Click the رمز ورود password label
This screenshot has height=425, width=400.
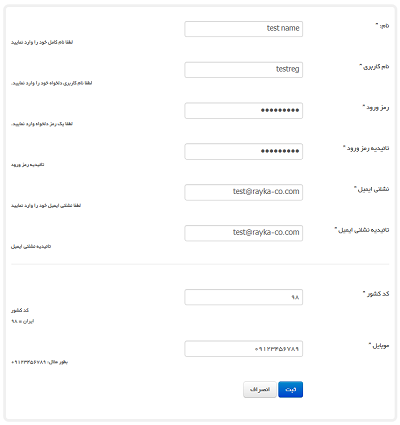pyautogui.click(x=376, y=108)
